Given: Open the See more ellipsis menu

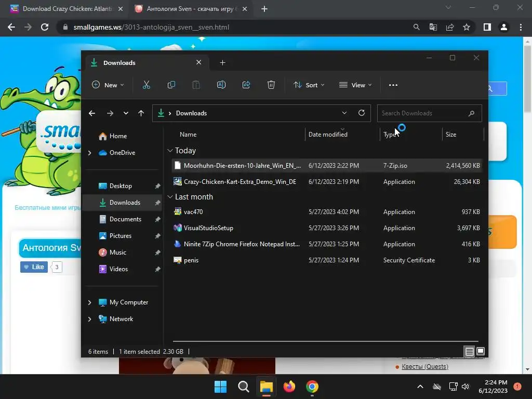Looking at the screenshot, I should click(393, 85).
